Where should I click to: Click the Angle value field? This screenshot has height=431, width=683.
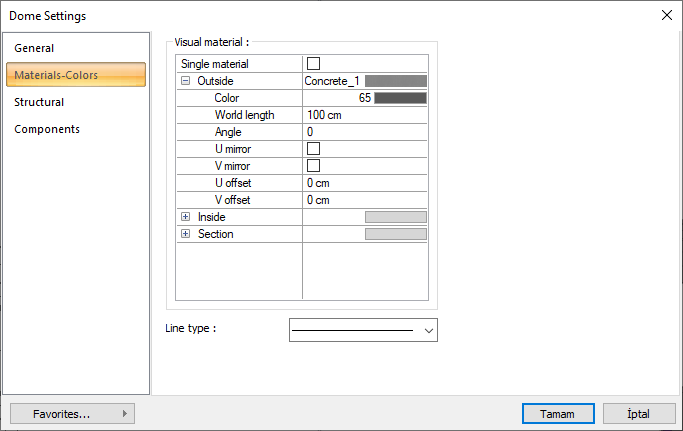[x=366, y=132]
